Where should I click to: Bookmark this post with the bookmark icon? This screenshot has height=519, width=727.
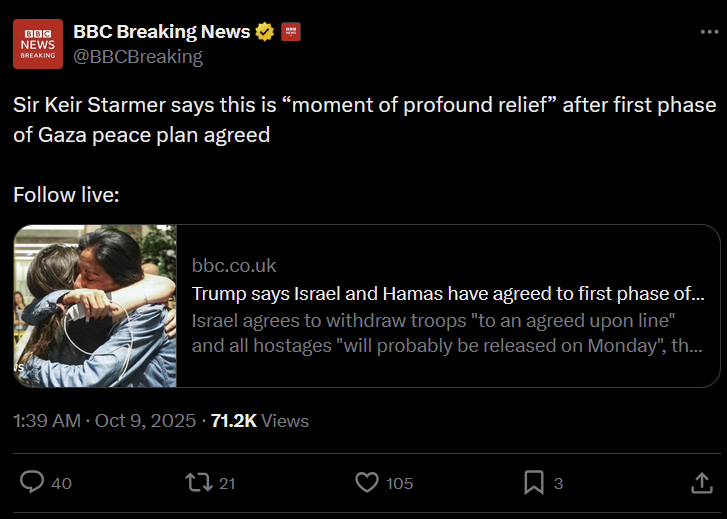pyautogui.click(x=534, y=483)
